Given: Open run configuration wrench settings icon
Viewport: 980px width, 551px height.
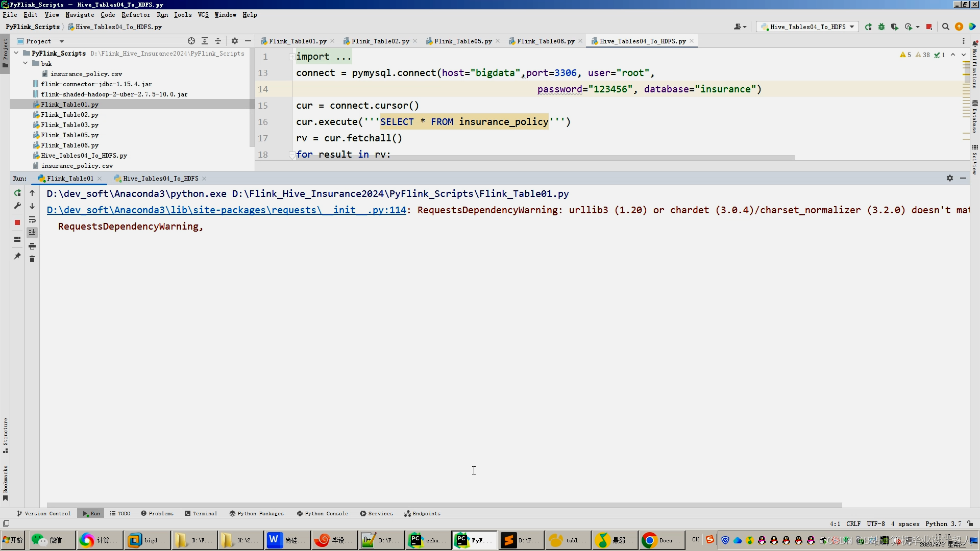Looking at the screenshot, I should tap(17, 206).
